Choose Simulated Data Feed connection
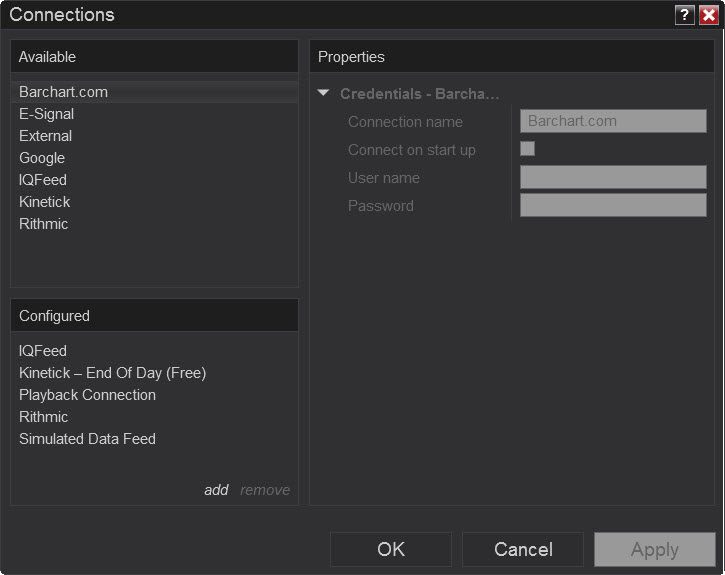The height and width of the screenshot is (575, 725). (87, 439)
